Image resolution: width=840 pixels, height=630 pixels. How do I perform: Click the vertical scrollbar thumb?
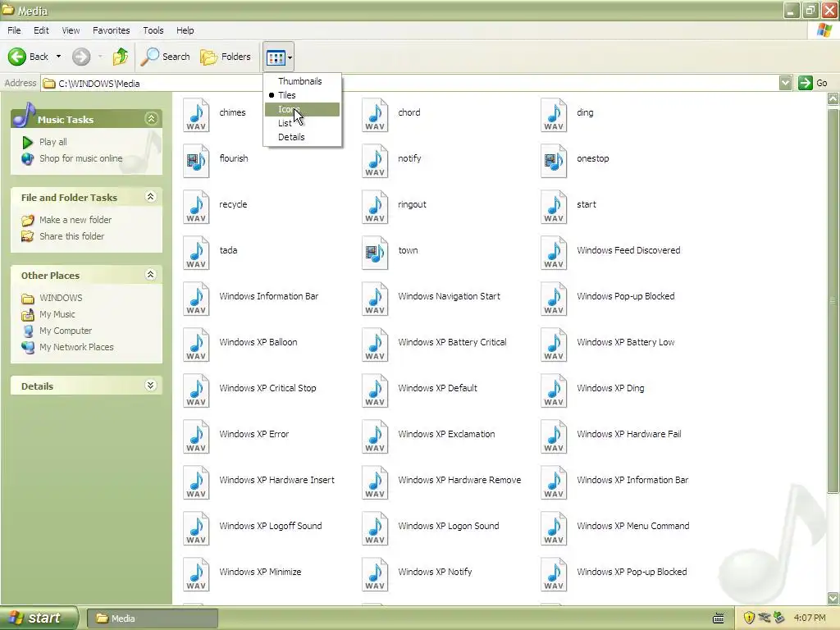[x=833, y=300]
